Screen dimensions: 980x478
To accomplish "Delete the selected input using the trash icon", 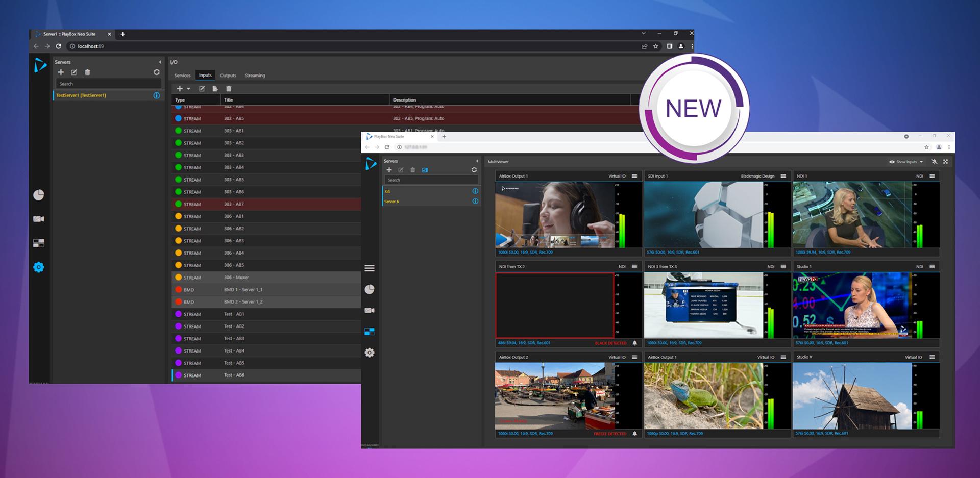I will point(229,88).
